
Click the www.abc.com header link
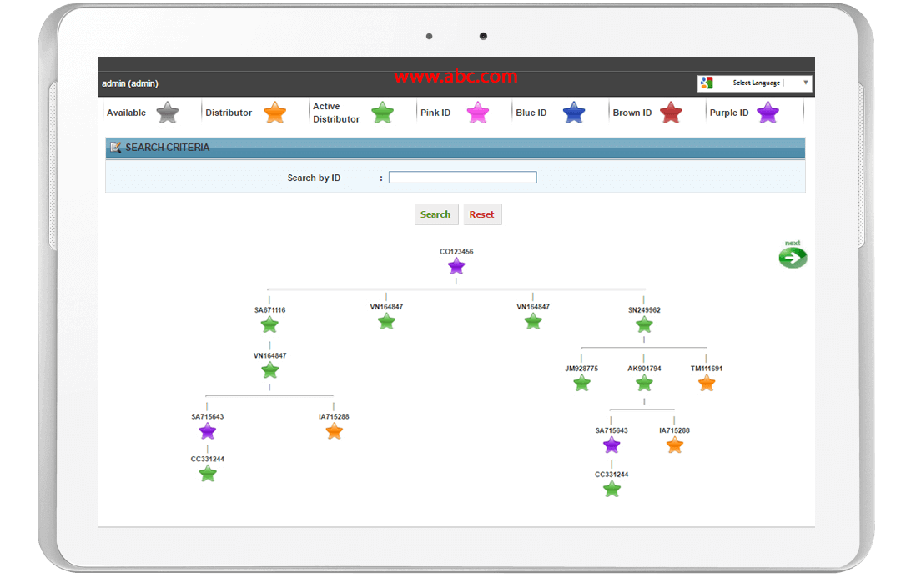456,77
